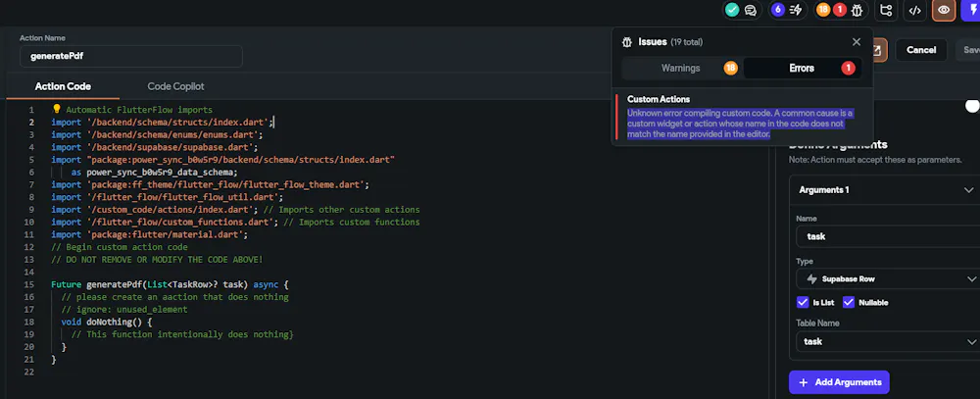Click the Action Name field generatePdf
The width and height of the screenshot is (980, 399).
(131, 56)
